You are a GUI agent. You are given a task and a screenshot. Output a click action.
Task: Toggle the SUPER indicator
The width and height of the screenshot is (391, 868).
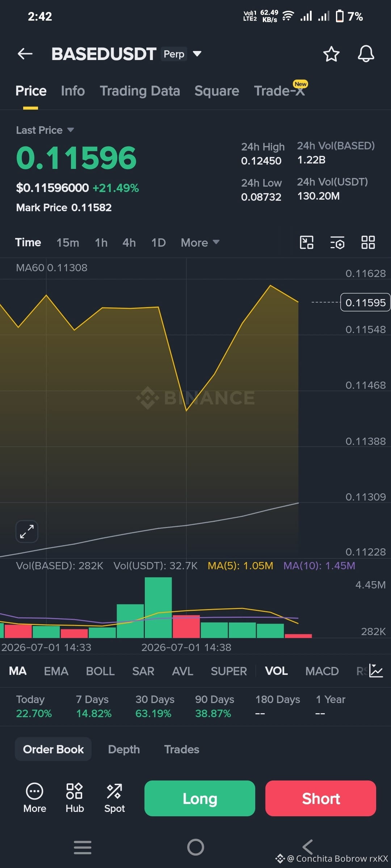(229, 671)
